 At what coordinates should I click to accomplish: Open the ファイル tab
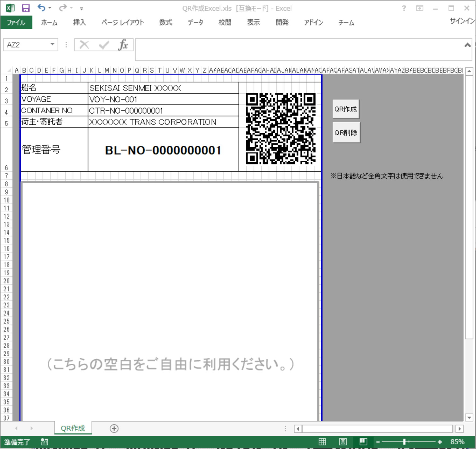[x=16, y=22]
